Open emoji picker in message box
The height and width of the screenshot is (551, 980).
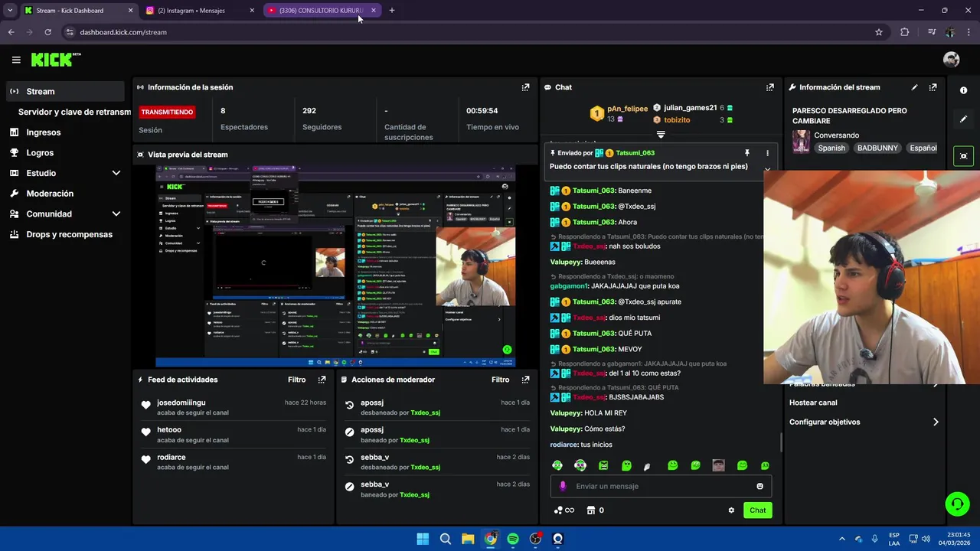click(x=759, y=486)
